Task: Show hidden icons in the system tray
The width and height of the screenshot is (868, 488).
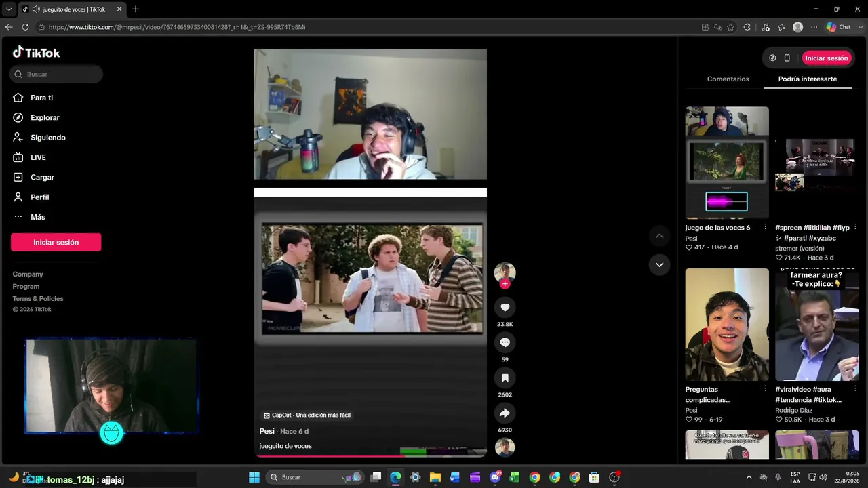Action: pyautogui.click(x=749, y=477)
